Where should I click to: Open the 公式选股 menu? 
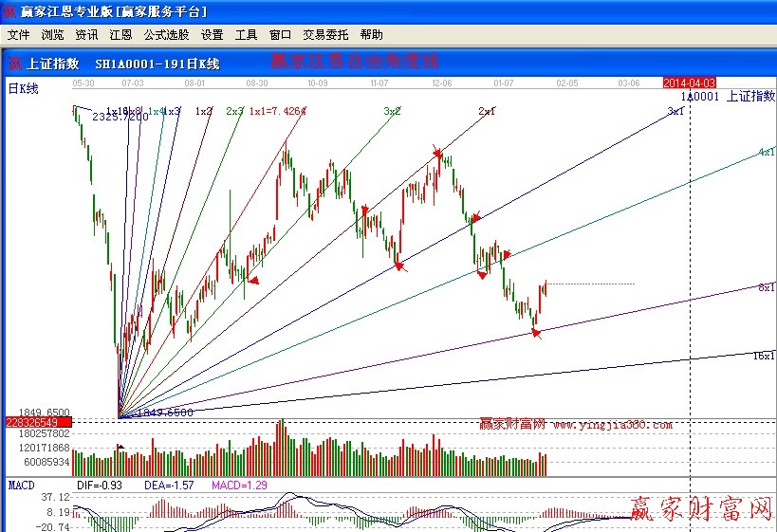pos(166,35)
